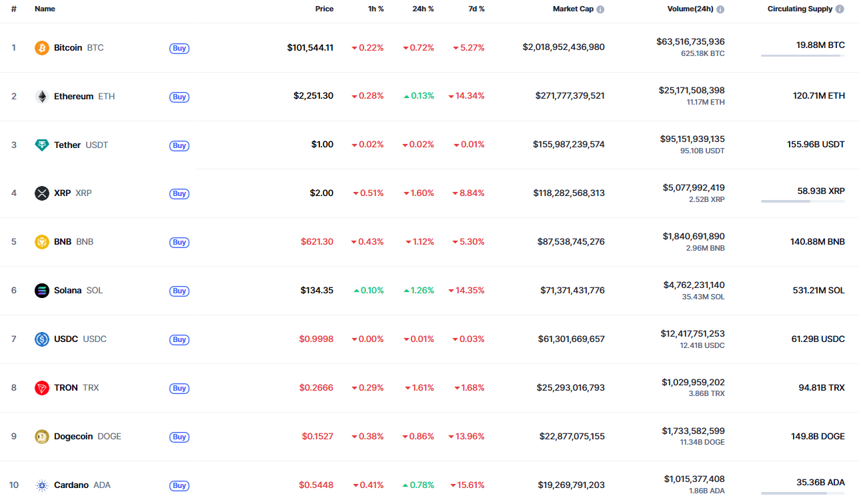
Task: Click the XRP logo icon
Action: [x=42, y=193]
